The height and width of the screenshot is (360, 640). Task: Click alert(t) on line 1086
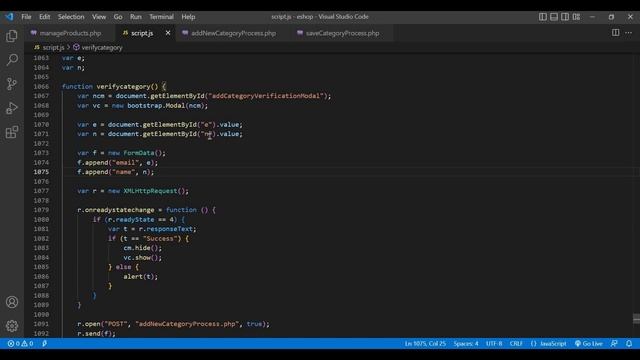coord(140,276)
